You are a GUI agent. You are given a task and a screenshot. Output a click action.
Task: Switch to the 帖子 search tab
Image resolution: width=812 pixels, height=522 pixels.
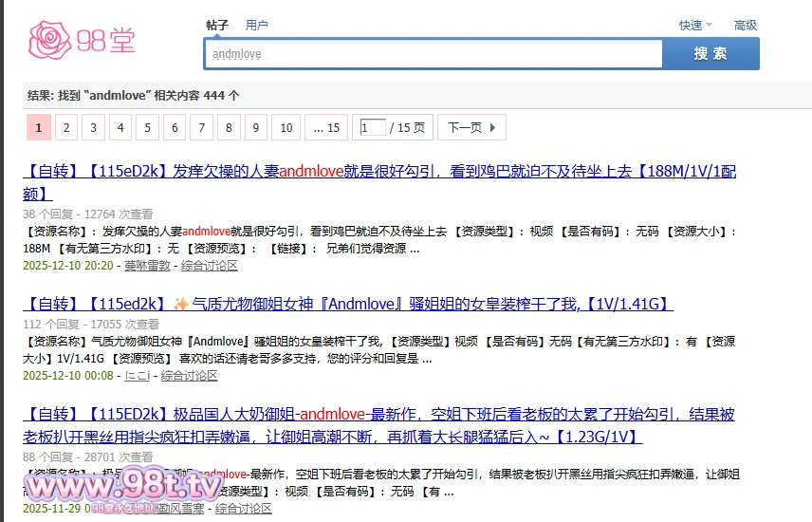(217, 26)
